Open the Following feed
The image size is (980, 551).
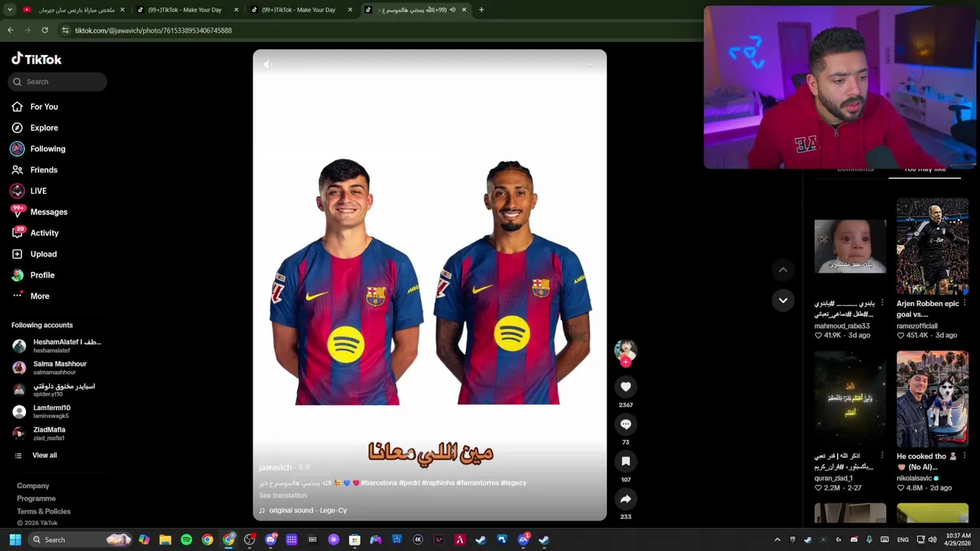(x=38, y=148)
